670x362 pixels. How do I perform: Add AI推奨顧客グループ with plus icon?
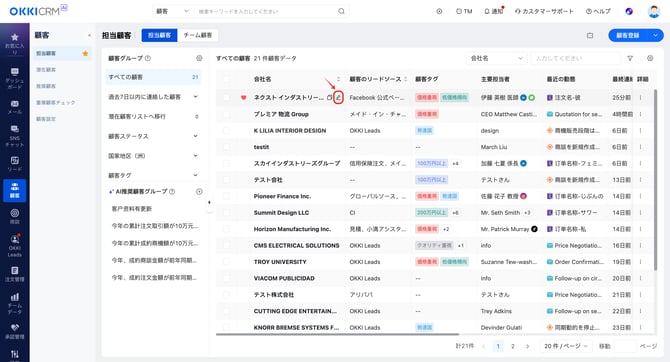(199, 191)
